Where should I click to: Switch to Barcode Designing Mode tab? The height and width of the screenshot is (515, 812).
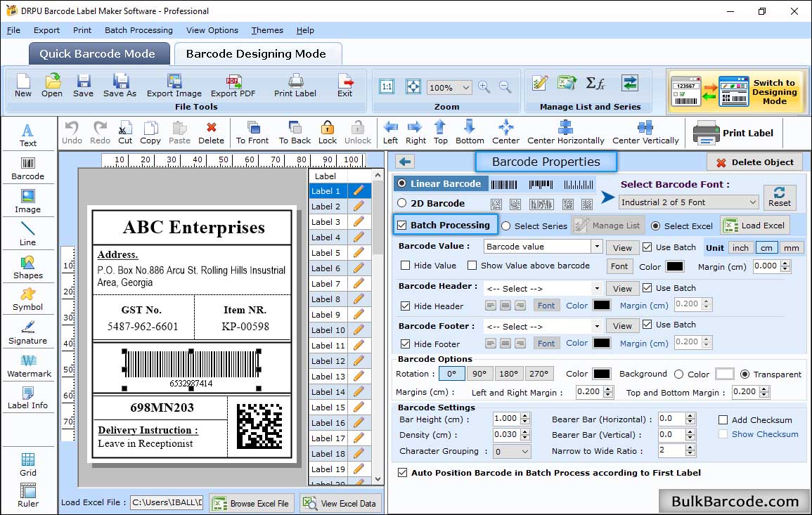coord(257,54)
